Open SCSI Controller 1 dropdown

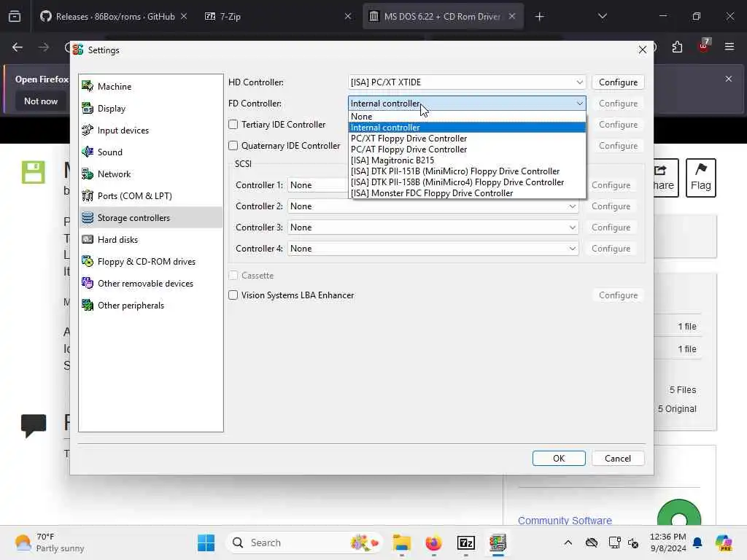point(318,184)
